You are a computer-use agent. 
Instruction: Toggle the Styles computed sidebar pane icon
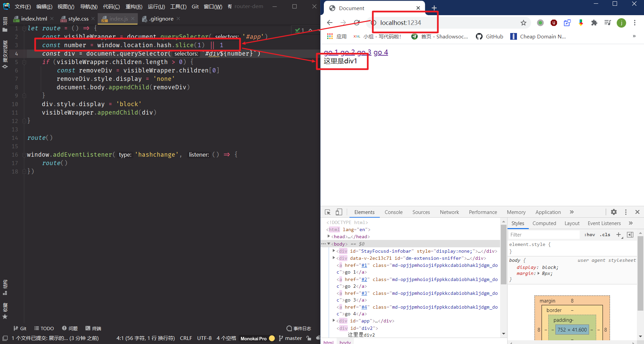630,234
